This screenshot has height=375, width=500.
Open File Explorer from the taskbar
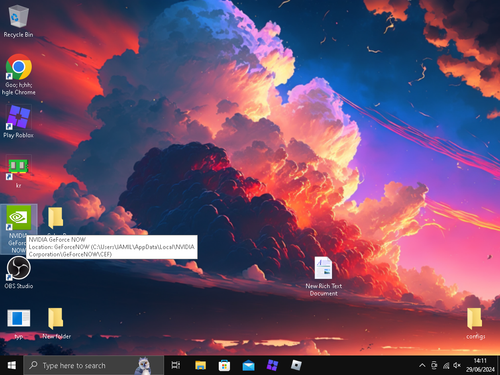(x=200, y=366)
